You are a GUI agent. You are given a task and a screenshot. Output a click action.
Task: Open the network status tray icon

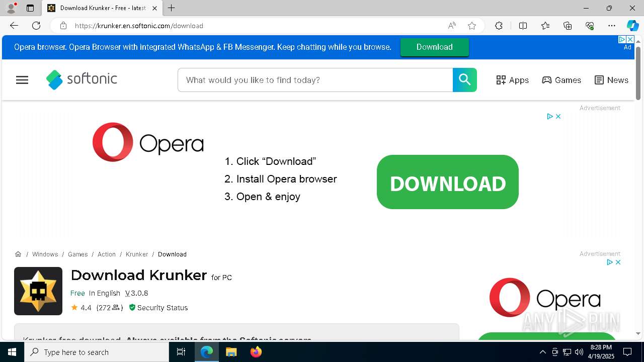pos(567,352)
